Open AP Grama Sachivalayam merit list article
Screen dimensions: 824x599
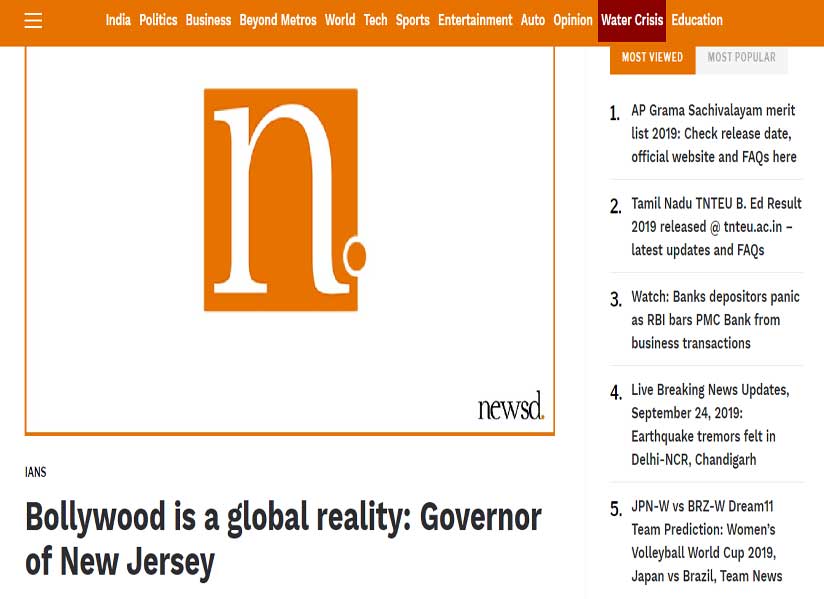714,133
